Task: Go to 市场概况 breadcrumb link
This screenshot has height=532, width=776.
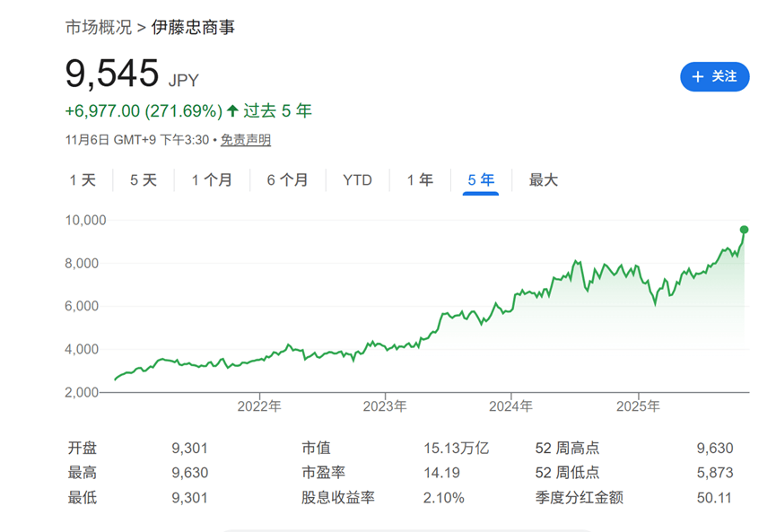Action: click(98, 27)
